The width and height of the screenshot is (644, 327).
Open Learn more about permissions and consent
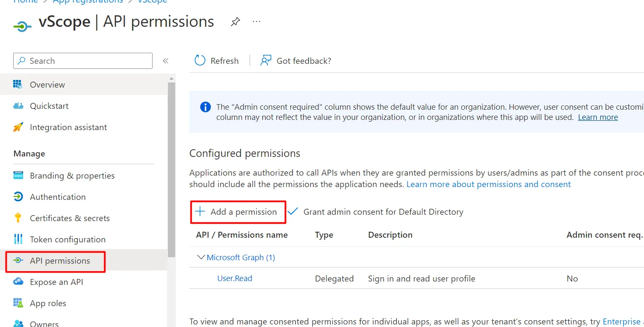point(488,184)
